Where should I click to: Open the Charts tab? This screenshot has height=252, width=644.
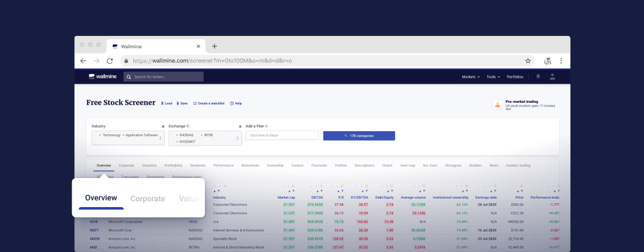tap(387, 166)
